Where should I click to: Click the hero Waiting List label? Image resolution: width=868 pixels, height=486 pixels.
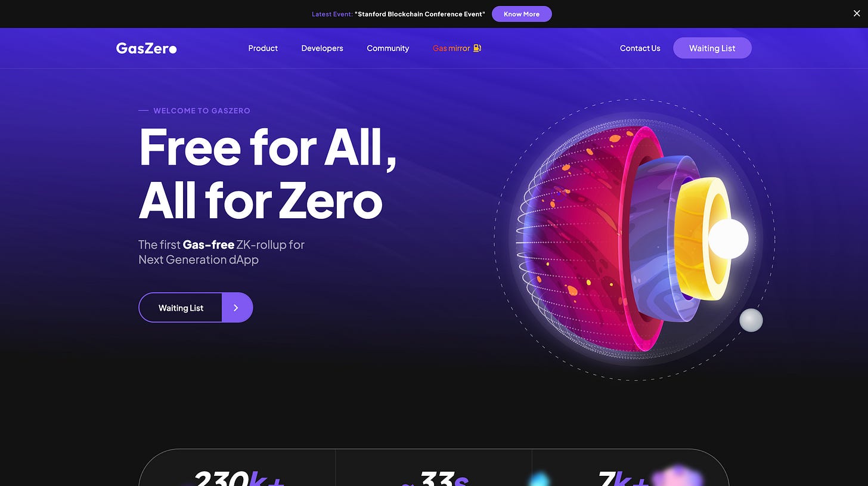click(x=181, y=308)
